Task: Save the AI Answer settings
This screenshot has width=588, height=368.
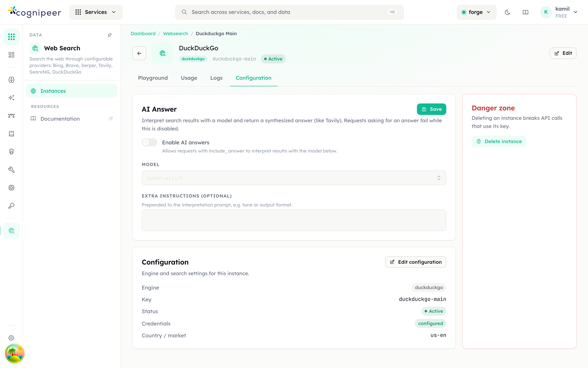Action: (432, 109)
